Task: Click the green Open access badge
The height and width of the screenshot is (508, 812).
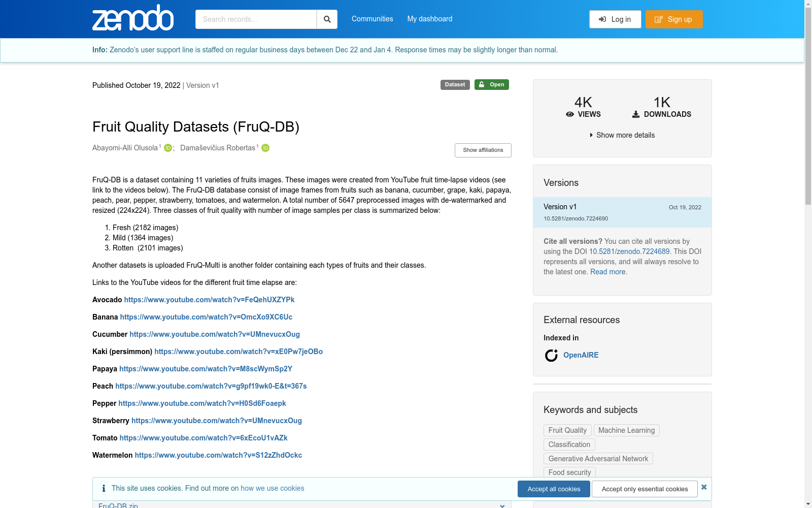Action: coord(491,85)
